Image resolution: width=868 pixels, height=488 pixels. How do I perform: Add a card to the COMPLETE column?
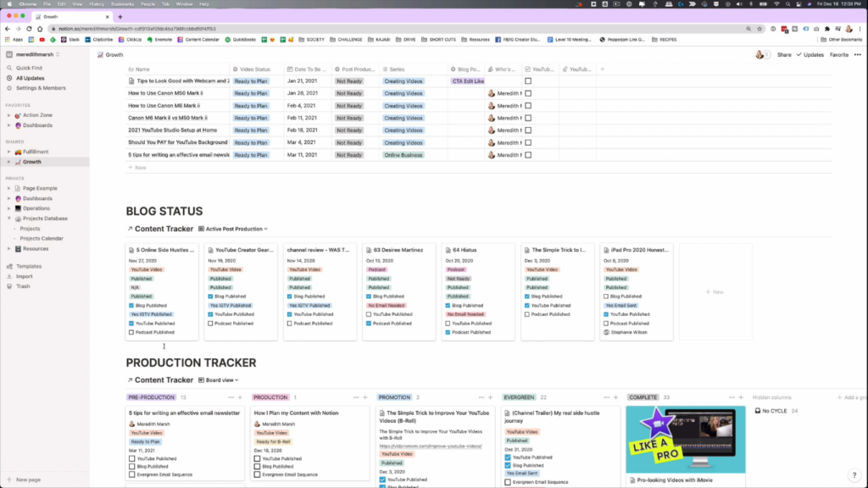[741, 397]
